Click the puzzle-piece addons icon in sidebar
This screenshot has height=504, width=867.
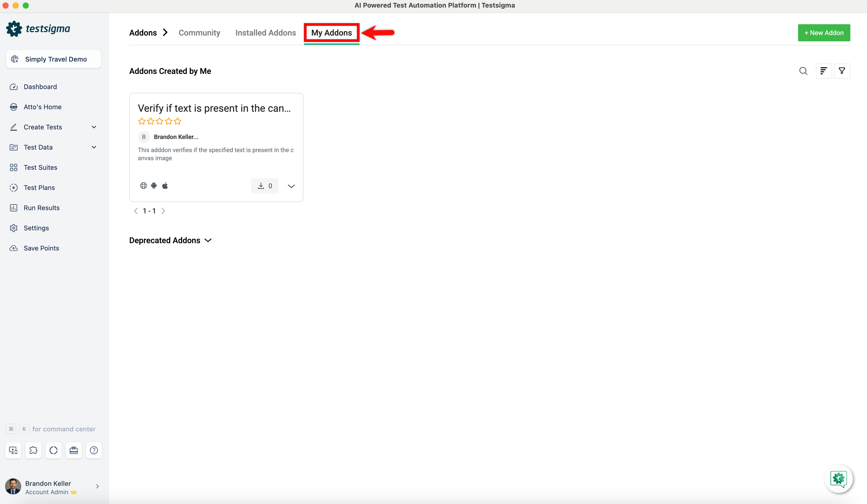[33, 450]
